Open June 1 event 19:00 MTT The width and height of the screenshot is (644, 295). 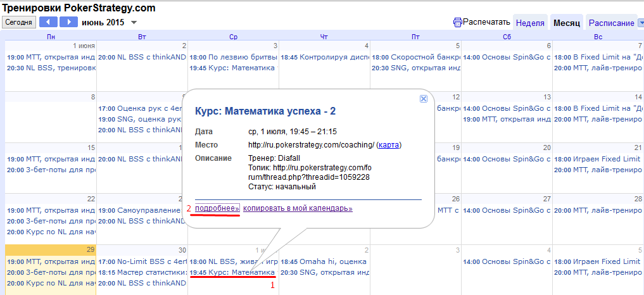point(51,57)
